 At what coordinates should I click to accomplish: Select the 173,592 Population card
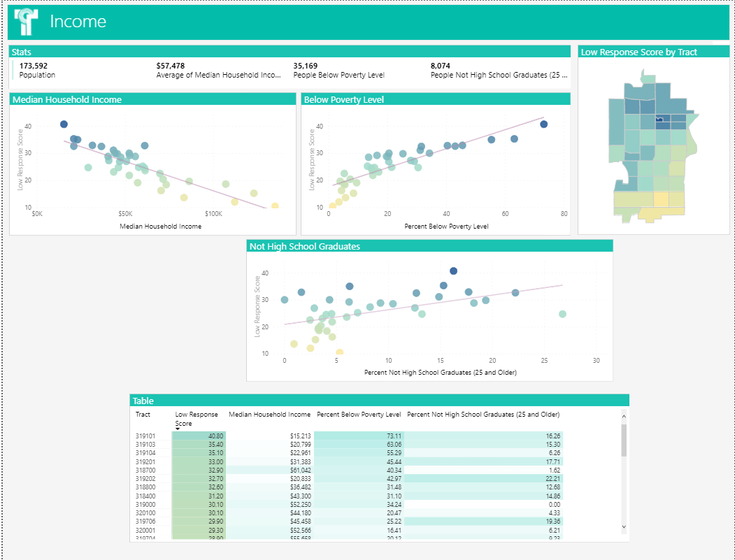(x=38, y=70)
